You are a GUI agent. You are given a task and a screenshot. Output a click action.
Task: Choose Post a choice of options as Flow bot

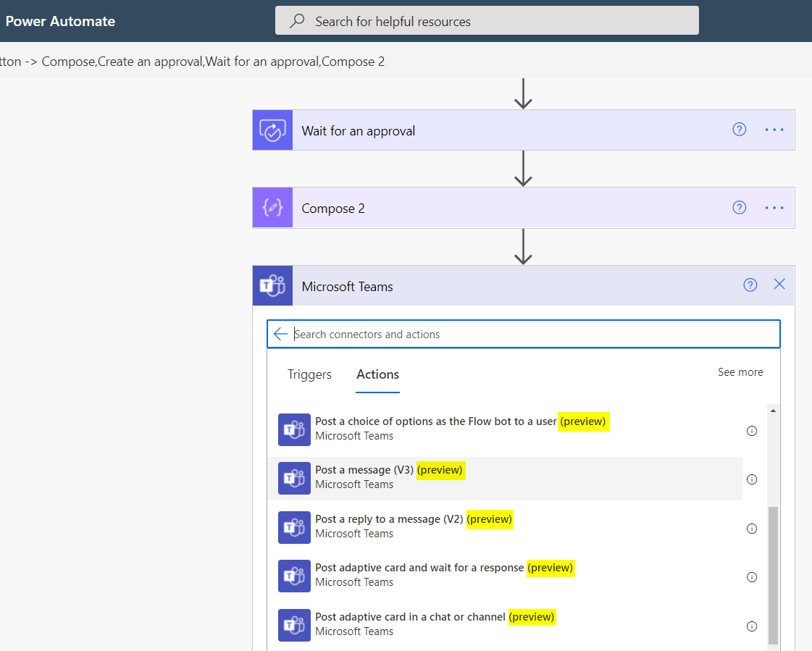505,429
